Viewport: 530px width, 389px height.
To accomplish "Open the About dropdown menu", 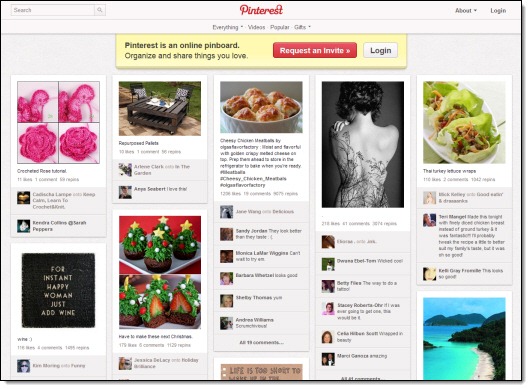I will coord(466,10).
